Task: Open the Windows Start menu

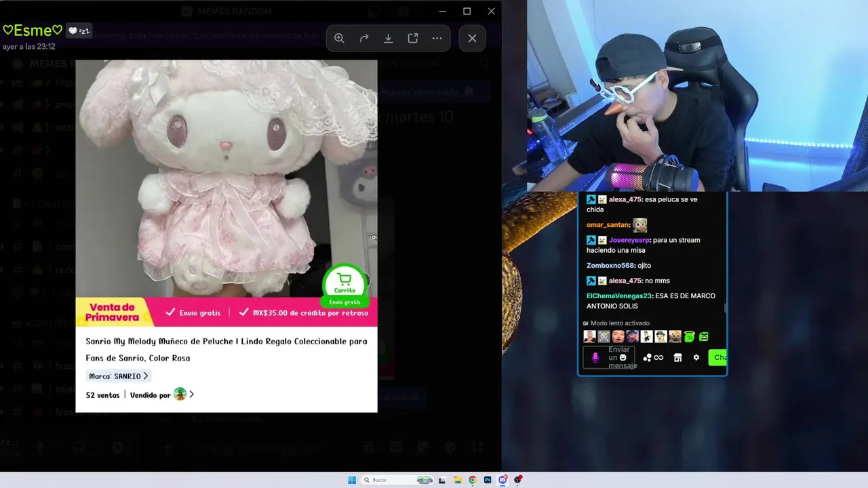Action: (x=352, y=480)
